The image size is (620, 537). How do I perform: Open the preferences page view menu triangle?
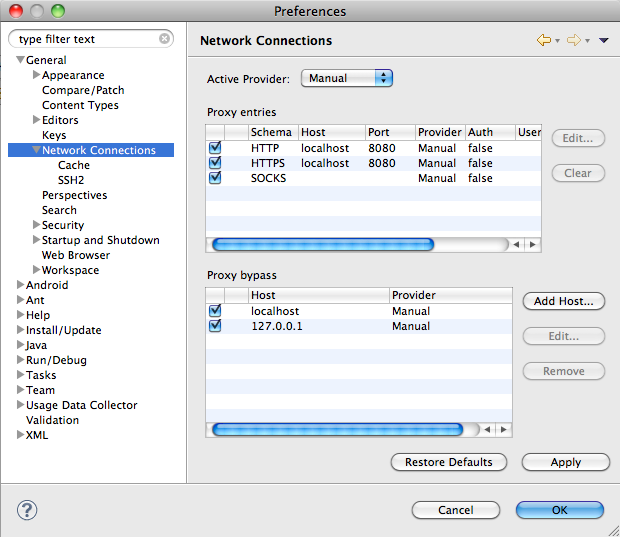[603, 40]
